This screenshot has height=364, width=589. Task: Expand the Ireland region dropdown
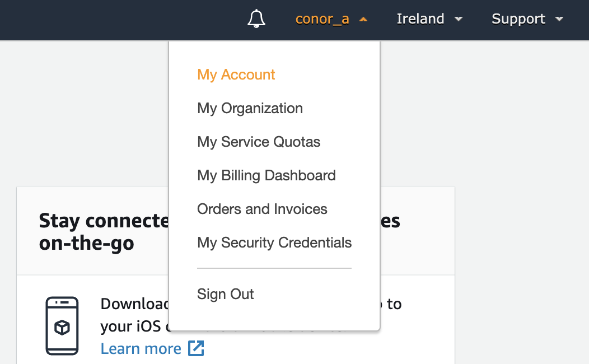click(x=459, y=19)
